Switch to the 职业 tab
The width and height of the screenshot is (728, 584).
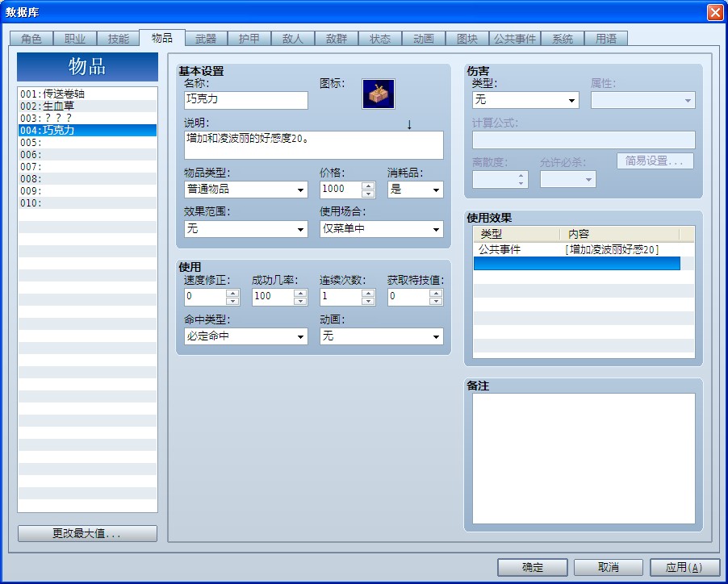(75, 39)
